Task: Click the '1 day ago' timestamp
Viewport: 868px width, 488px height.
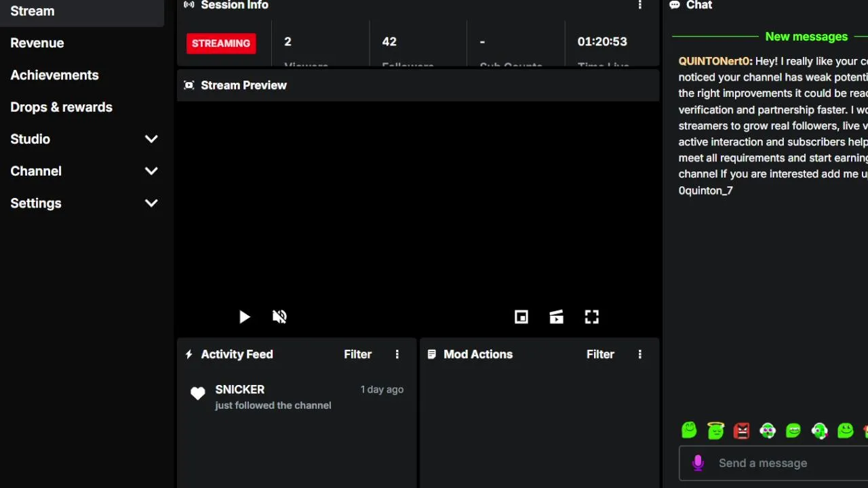Action: click(382, 390)
